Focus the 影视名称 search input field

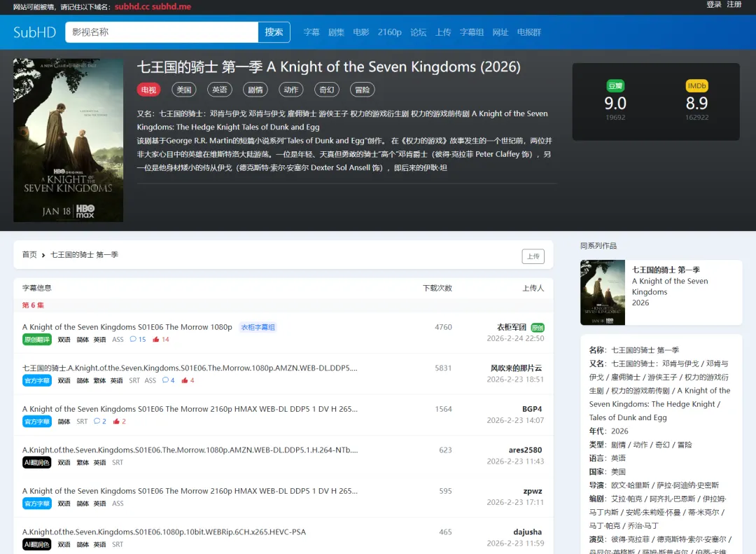(162, 32)
